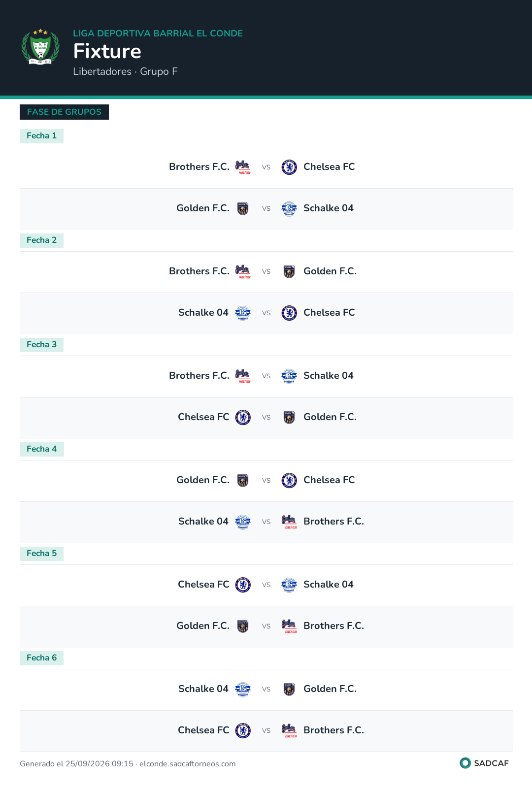
Task: Click the SADCAF logo icon in footer
Action: (x=465, y=763)
